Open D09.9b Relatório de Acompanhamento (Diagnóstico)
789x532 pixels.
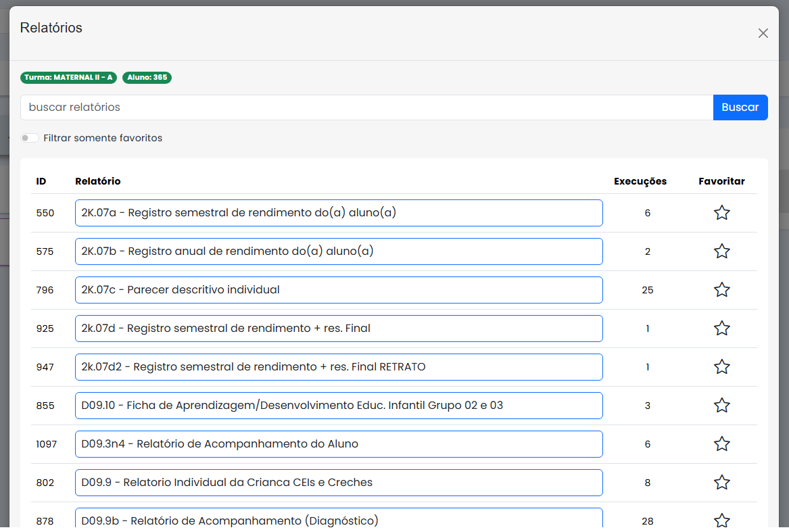click(x=339, y=518)
